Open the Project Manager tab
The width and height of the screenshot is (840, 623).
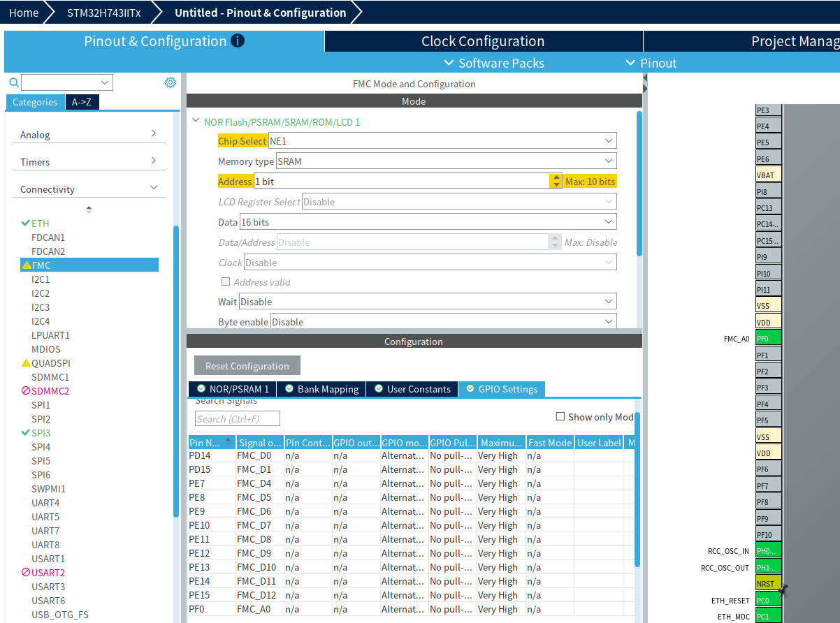tap(742, 41)
